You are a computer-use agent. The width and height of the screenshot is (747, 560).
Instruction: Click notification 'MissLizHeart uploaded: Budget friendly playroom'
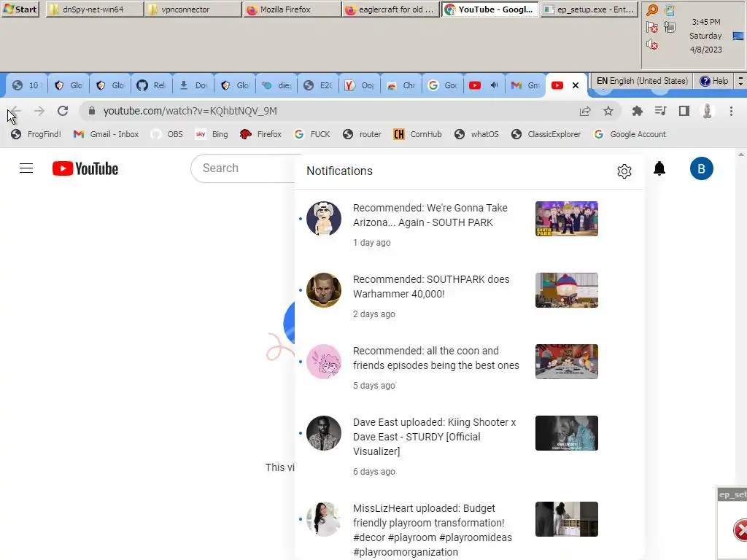(x=433, y=530)
